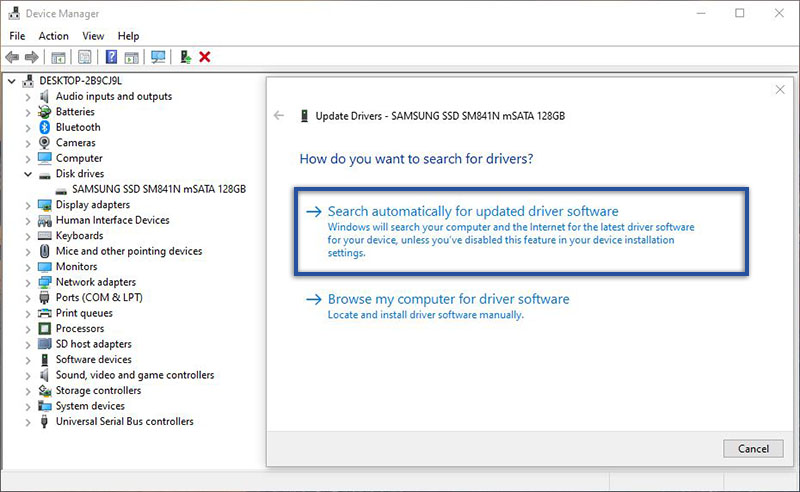The height and width of the screenshot is (492, 800).
Task: Minimize the Device Manager window
Action: 701,13
